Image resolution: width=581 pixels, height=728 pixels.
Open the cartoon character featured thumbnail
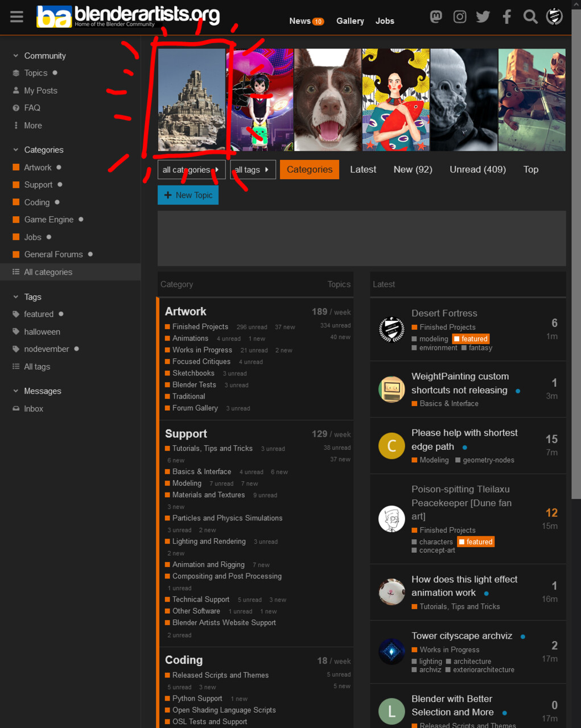click(x=532, y=100)
